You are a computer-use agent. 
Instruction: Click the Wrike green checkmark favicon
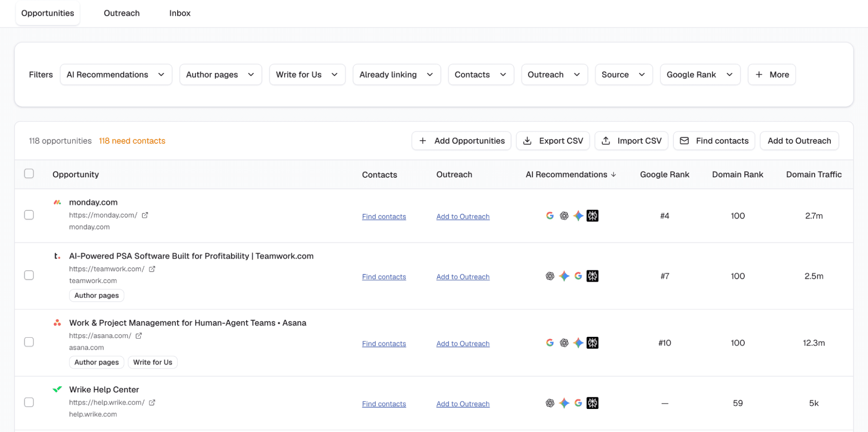(57, 389)
